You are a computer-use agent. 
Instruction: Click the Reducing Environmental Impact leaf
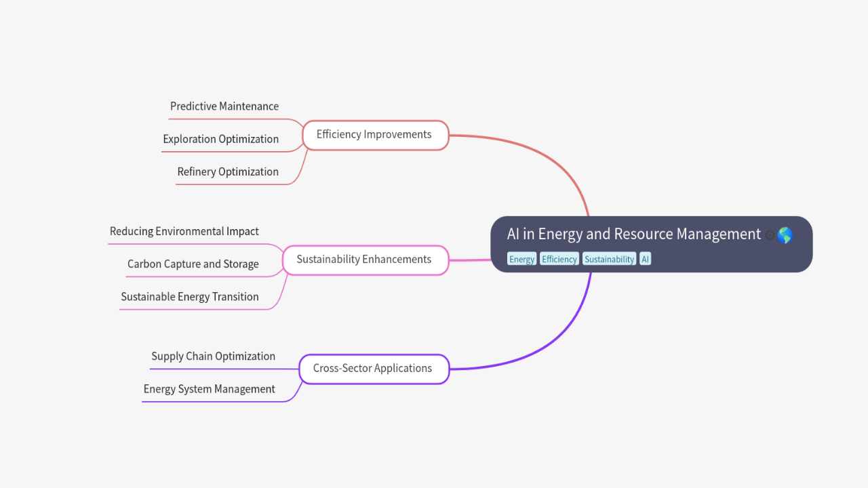point(184,232)
